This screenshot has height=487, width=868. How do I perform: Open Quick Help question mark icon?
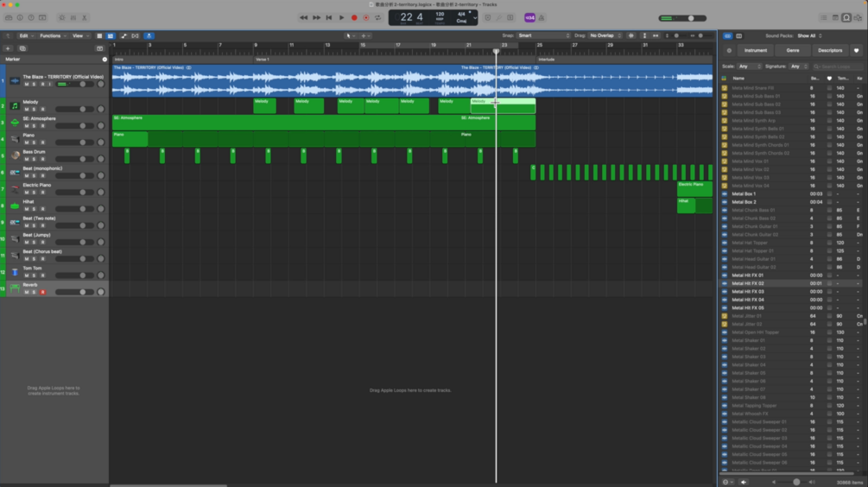[31, 18]
